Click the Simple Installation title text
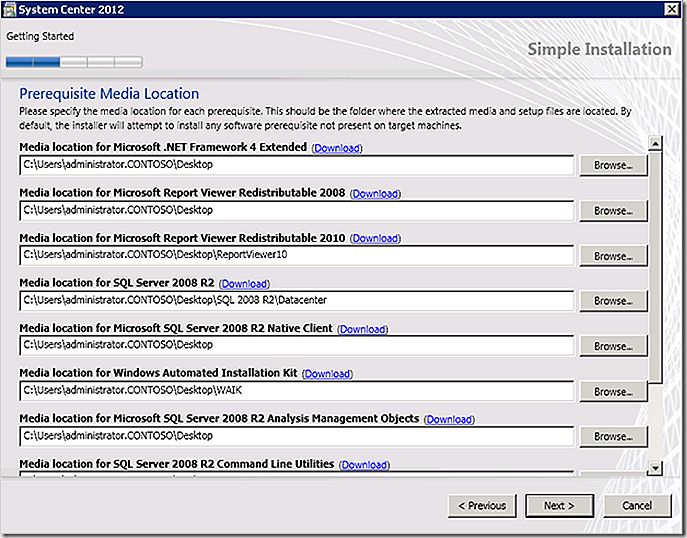The width and height of the screenshot is (687, 538). (599, 49)
